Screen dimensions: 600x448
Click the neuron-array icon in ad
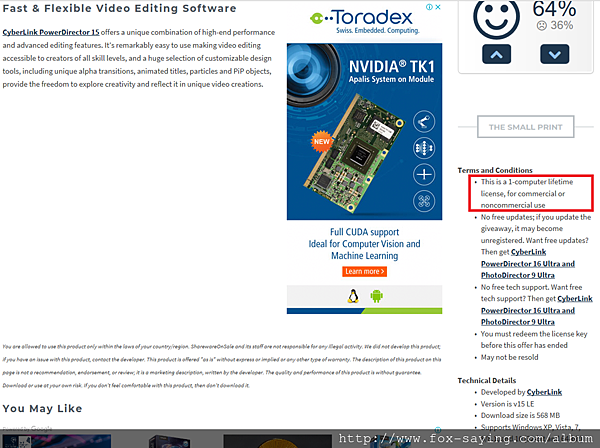(424, 148)
